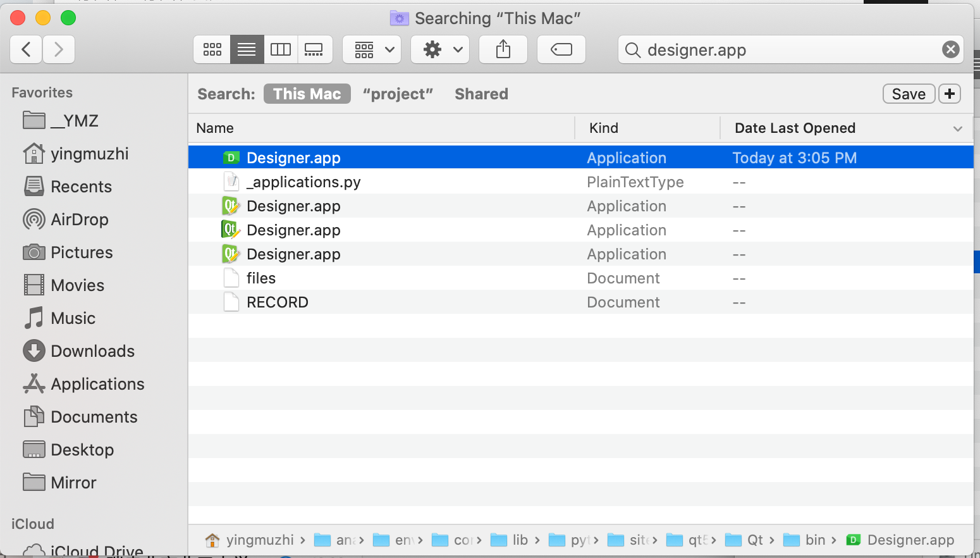Viewport: 980px width, 558px height.
Task: Go back with the left chevron button
Action: (27, 49)
